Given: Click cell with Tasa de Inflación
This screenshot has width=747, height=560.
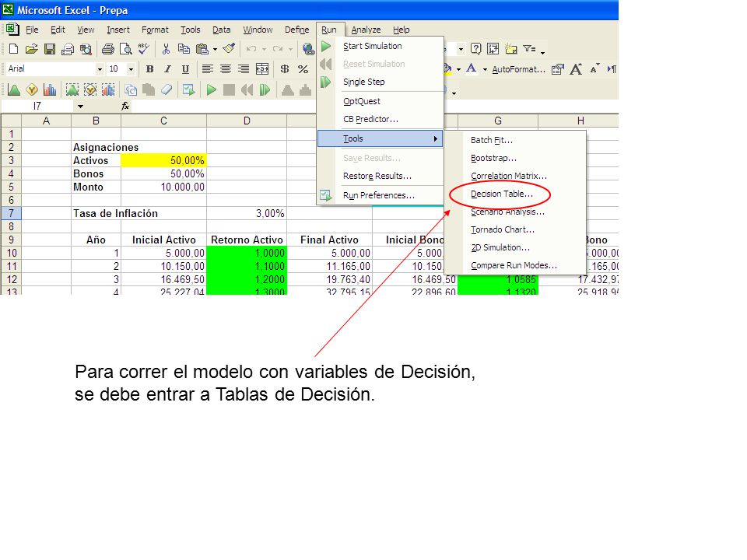Looking at the screenshot, I should tap(115, 213).
